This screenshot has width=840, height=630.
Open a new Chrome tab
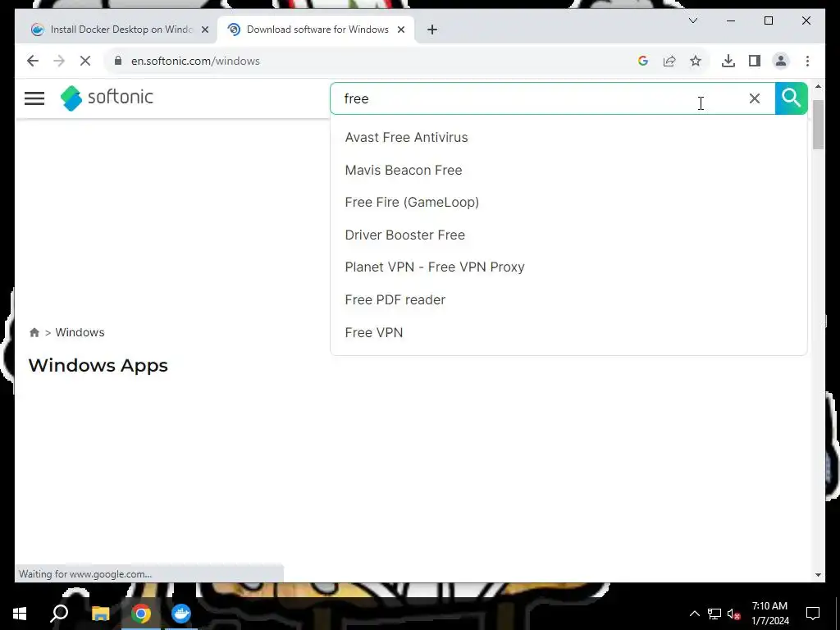[432, 30]
